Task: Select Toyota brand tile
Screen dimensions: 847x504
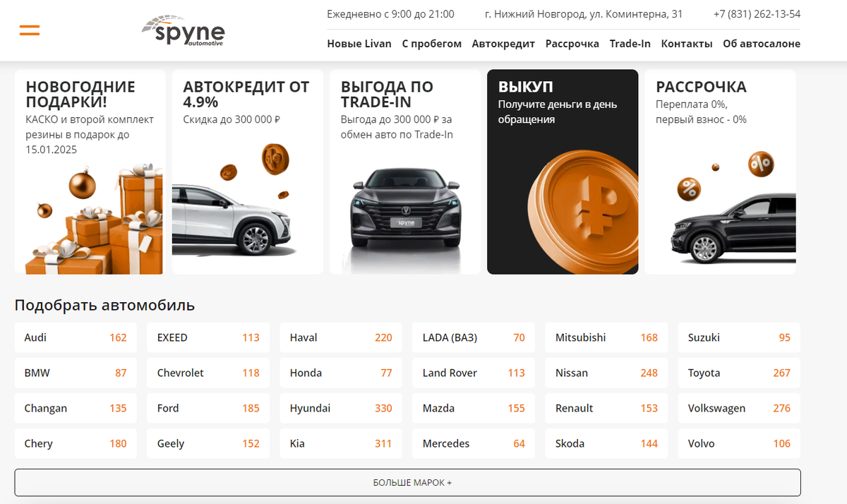Action: 739,373
